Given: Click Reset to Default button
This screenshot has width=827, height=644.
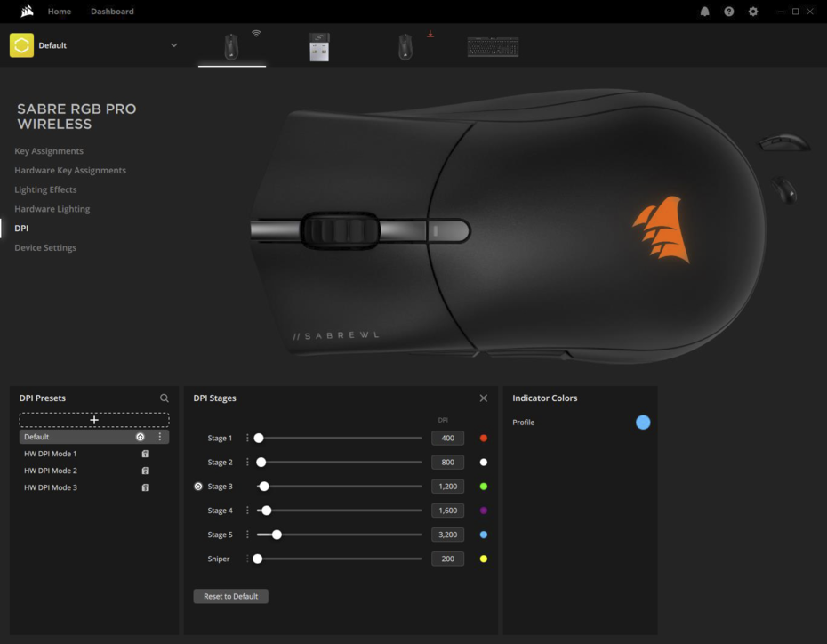Looking at the screenshot, I should 231,596.
